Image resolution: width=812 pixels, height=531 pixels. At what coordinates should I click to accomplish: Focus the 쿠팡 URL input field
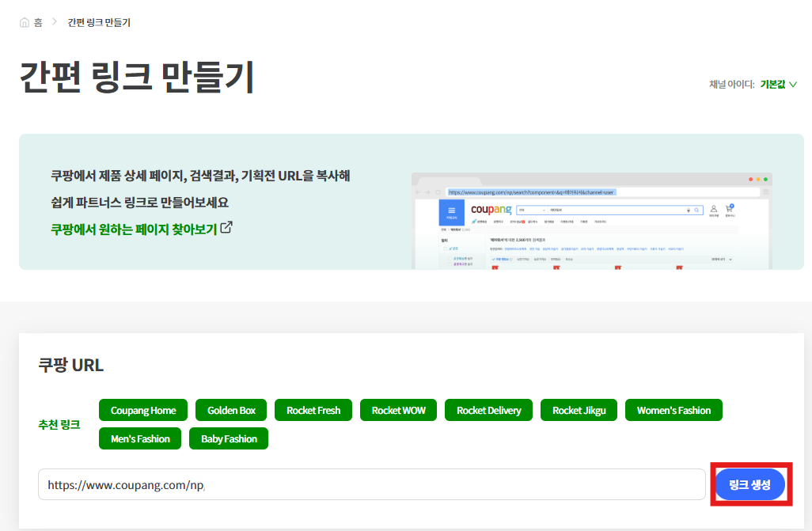click(372, 484)
